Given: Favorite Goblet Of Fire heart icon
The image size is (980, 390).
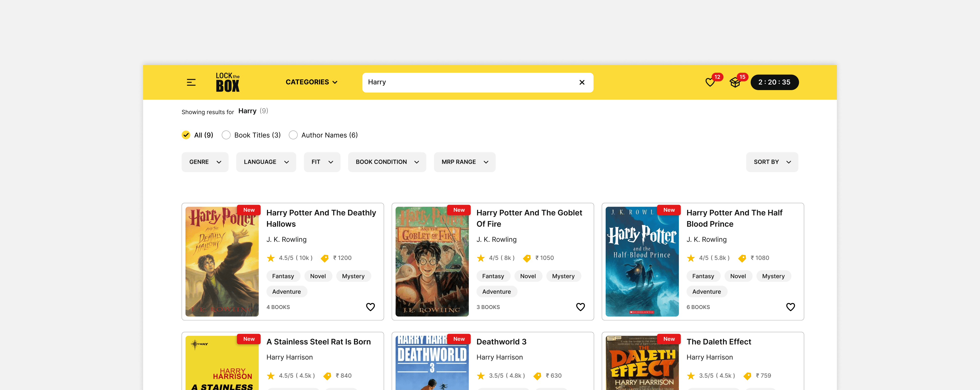Looking at the screenshot, I should point(580,307).
